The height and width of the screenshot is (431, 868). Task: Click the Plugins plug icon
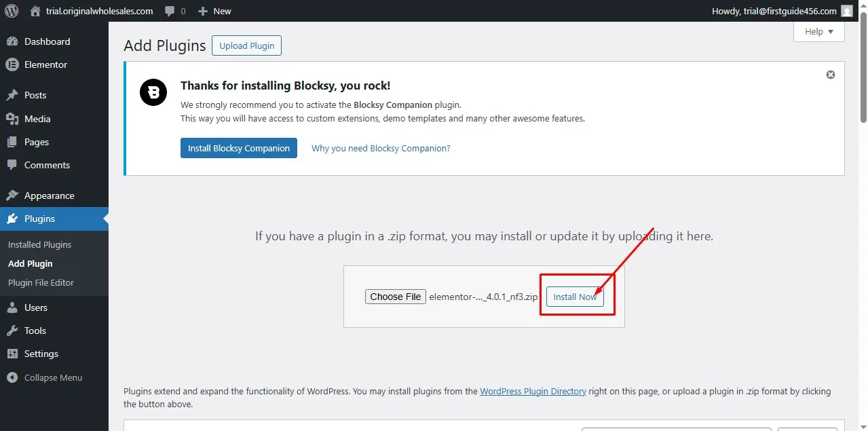(14, 219)
